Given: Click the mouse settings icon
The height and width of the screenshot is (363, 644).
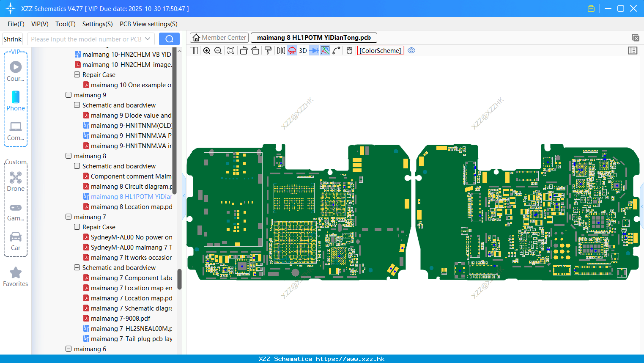Looking at the screenshot, I should [x=349, y=51].
